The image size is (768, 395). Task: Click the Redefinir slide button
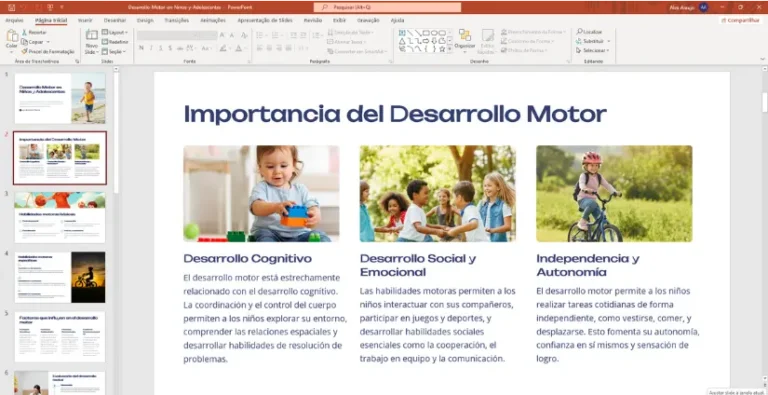[115, 42]
